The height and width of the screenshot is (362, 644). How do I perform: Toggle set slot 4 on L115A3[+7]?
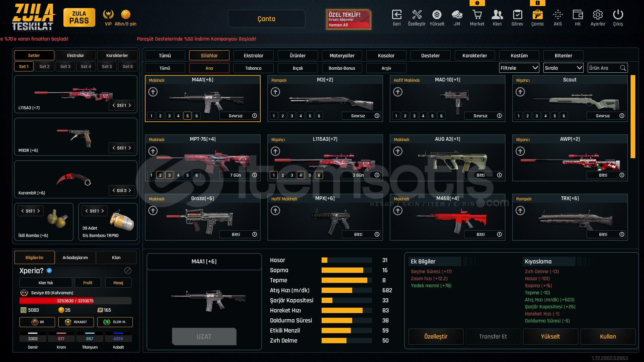(x=301, y=175)
